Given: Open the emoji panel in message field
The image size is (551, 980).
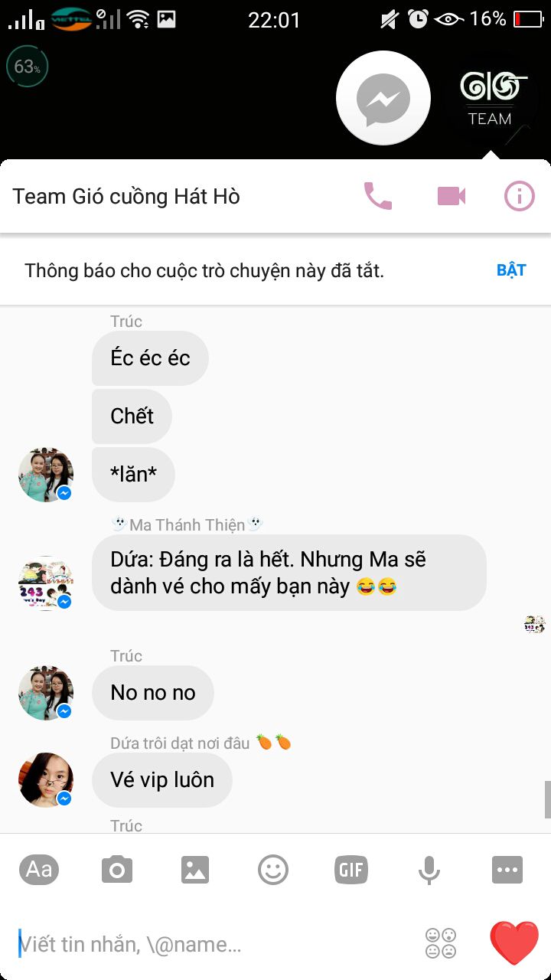Looking at the screenshot, I should tap(441, 943).
